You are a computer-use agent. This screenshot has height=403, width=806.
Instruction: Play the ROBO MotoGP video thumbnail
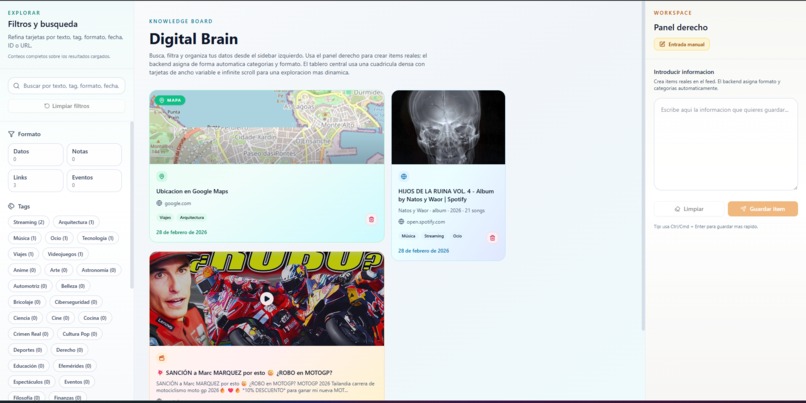click(266, 298)
